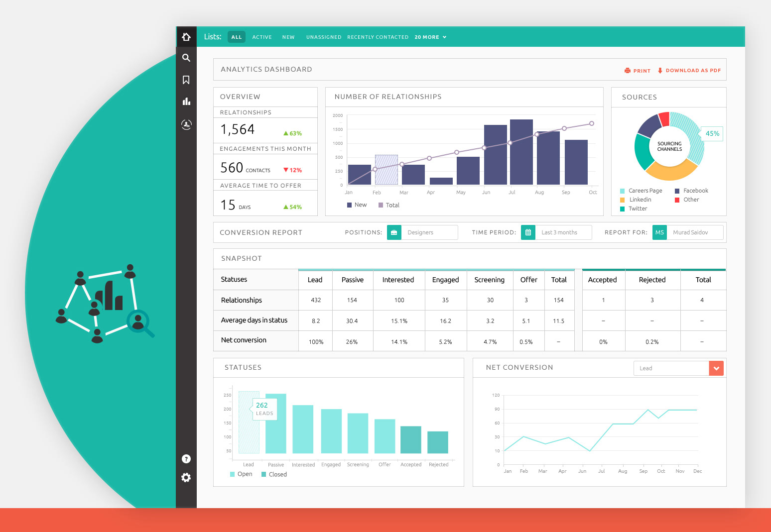Click the Offer column header
The image size is (771, 532).
(529, 280)
